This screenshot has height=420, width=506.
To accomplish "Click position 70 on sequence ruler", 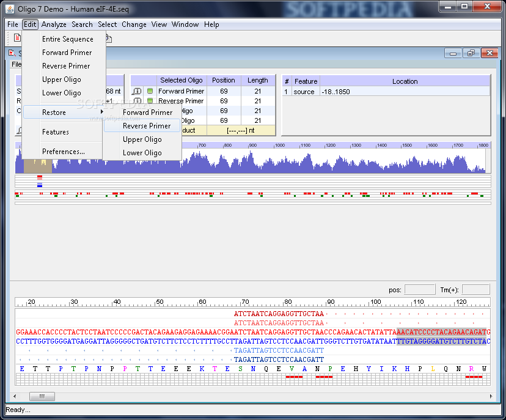I will (245, 302).
